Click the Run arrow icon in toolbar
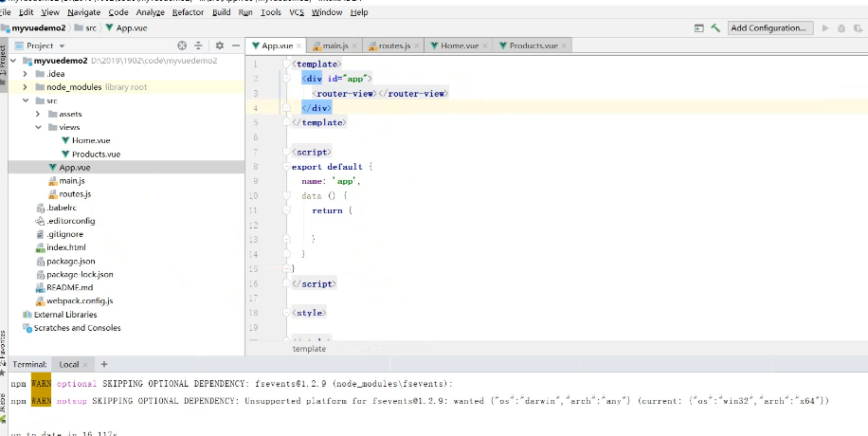The height and width of the screenshot is (436, 868). pyautogui.click(x=825, y=27)
